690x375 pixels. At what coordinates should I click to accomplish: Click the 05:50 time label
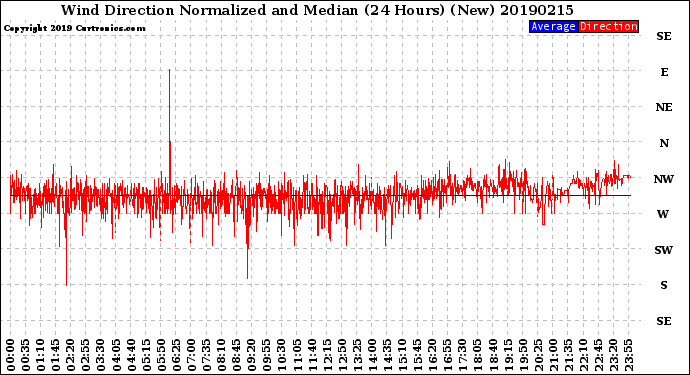(x=161, y=355)
